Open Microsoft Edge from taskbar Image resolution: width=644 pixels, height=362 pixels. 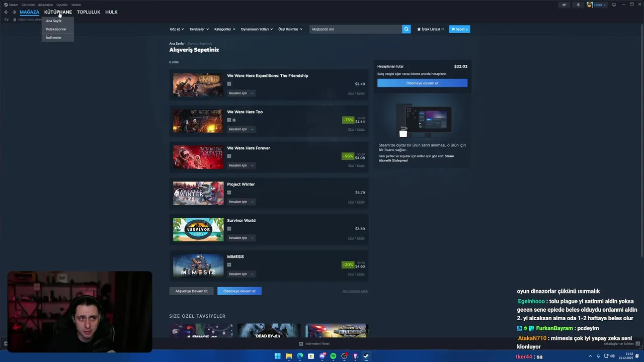click(x=300, y=356)
